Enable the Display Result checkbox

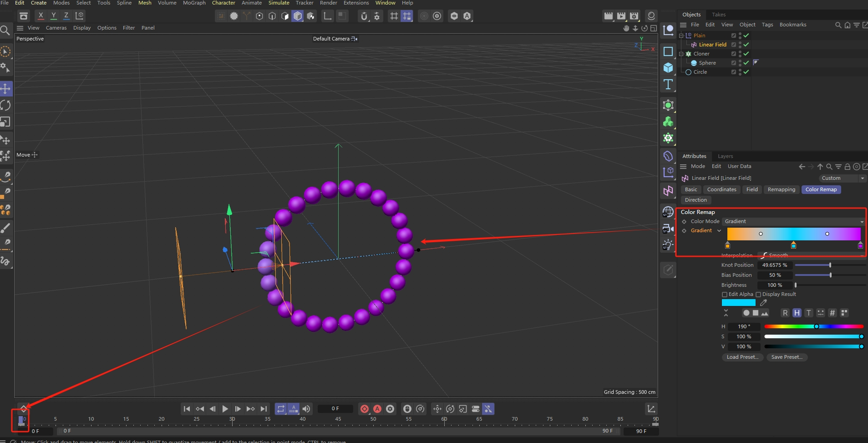click(x=758, y=295)
